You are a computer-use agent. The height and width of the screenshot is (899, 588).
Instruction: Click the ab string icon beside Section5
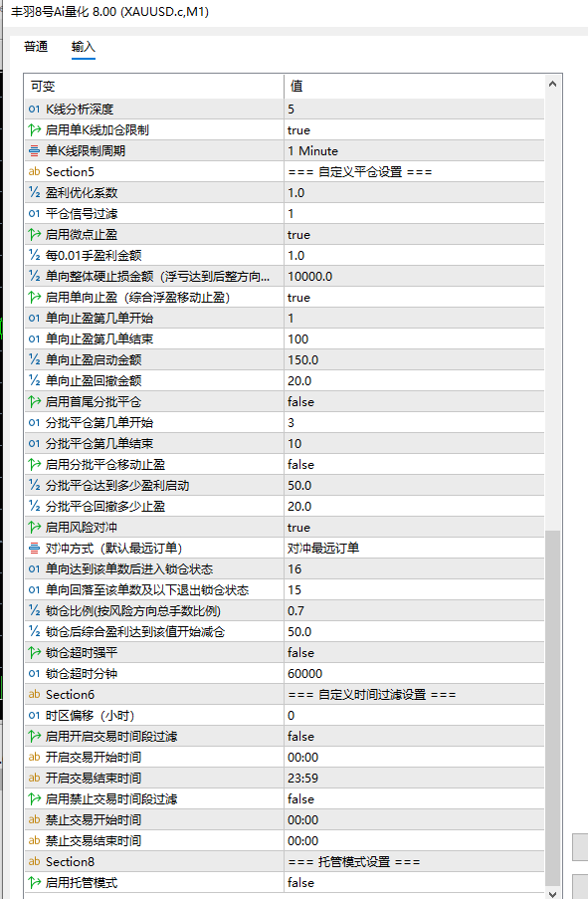(35, 172)
